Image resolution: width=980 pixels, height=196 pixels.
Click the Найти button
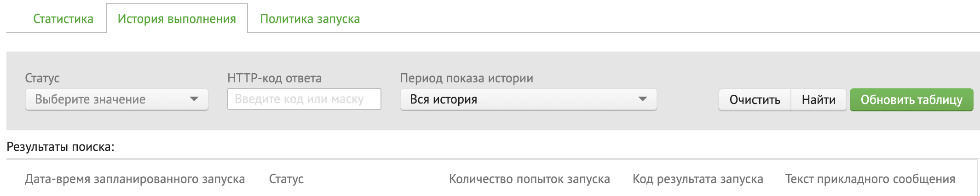pos(818,100)
